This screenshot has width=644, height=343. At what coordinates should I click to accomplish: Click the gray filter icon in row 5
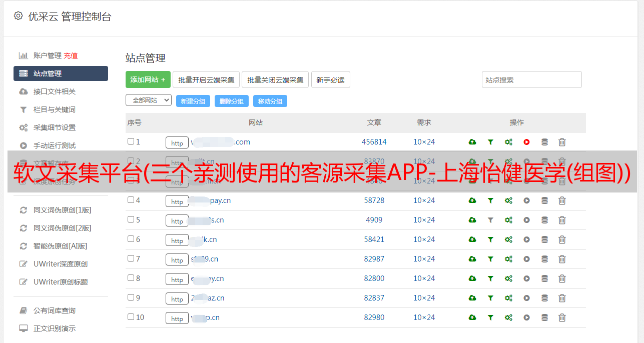point(490,220)
